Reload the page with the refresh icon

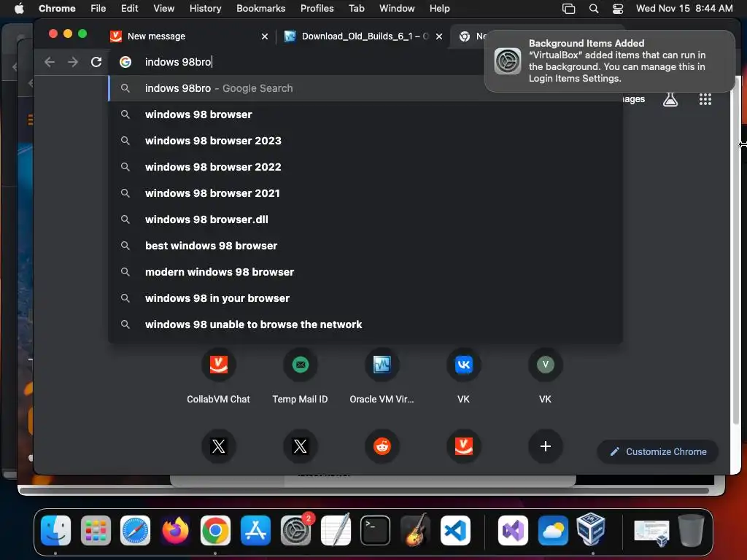point(96,62)
